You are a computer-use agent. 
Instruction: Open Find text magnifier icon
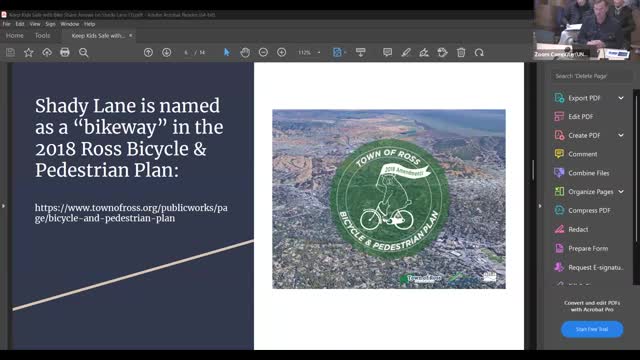[84, 52]
